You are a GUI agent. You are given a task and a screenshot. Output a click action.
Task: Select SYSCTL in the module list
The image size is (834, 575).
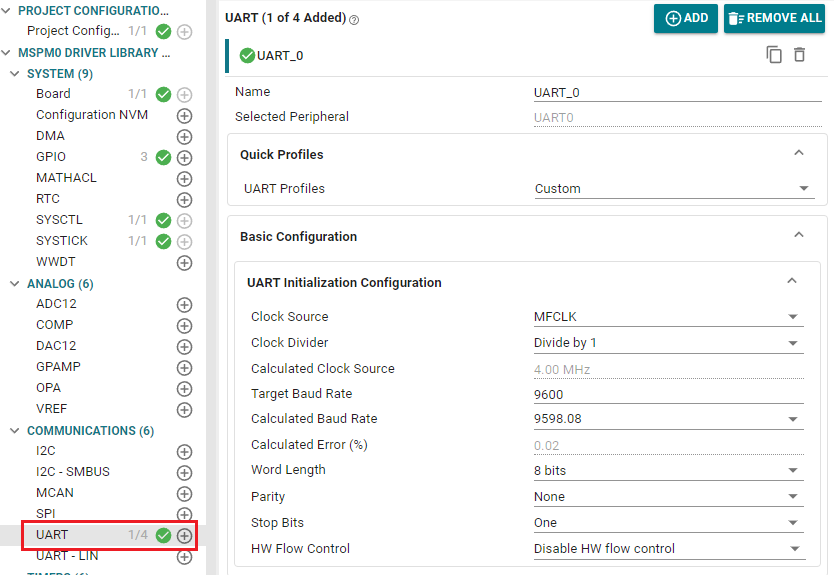coord(60,220)
